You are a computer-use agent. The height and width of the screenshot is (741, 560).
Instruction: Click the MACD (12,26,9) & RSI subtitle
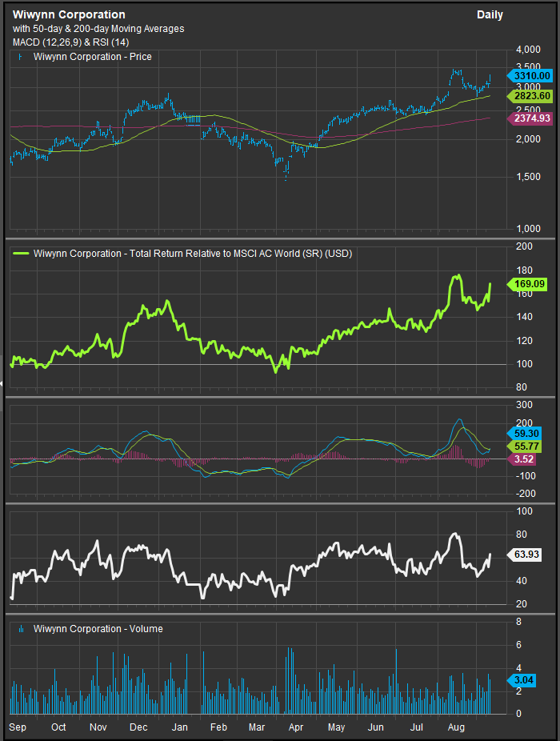click(71, 42)
